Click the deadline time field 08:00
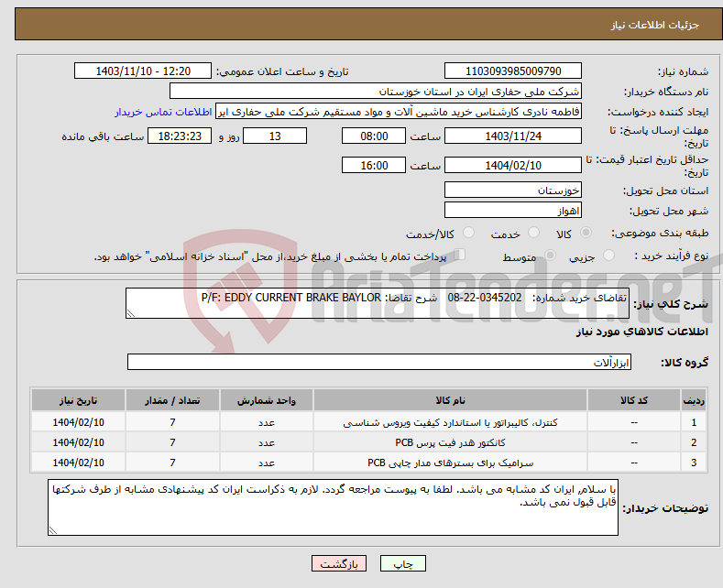 (x=374, y=136)
